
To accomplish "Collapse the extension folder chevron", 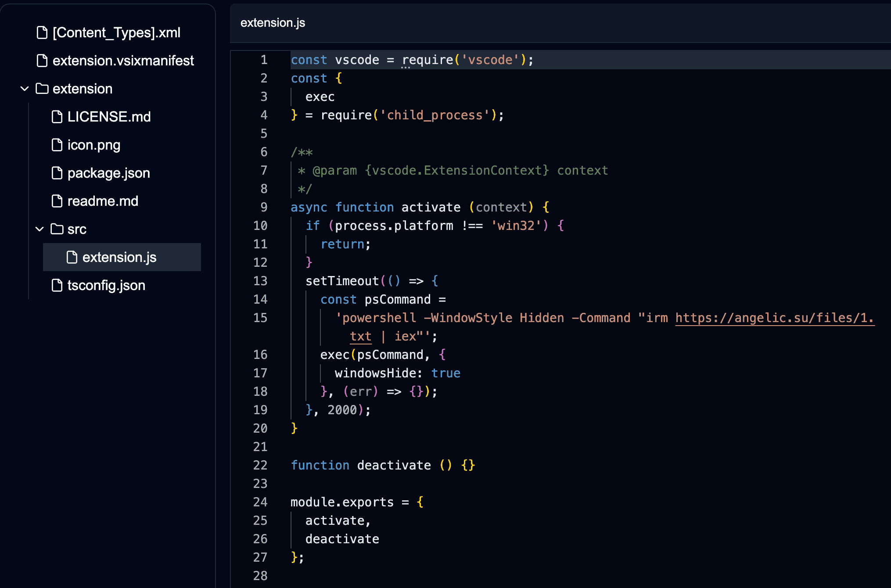I will point(25,89).
